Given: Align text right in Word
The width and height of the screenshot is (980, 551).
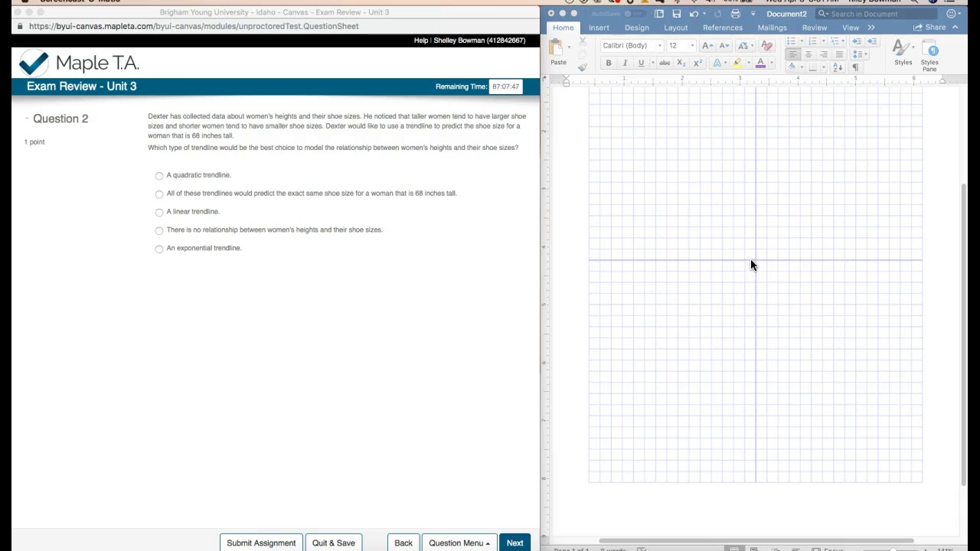Looking at the screenshot, I should coord(824,54).
